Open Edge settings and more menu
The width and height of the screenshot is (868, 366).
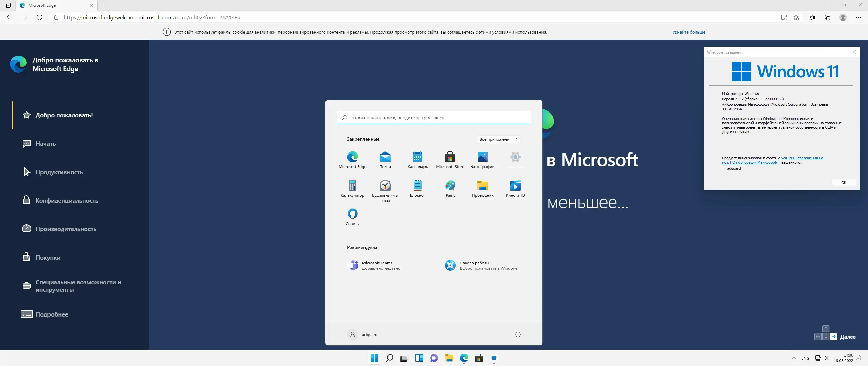point(858,17)
